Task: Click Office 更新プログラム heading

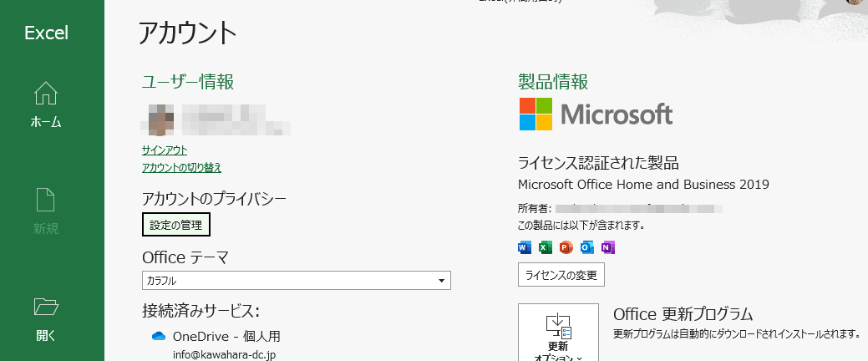Action: (683, 314)
